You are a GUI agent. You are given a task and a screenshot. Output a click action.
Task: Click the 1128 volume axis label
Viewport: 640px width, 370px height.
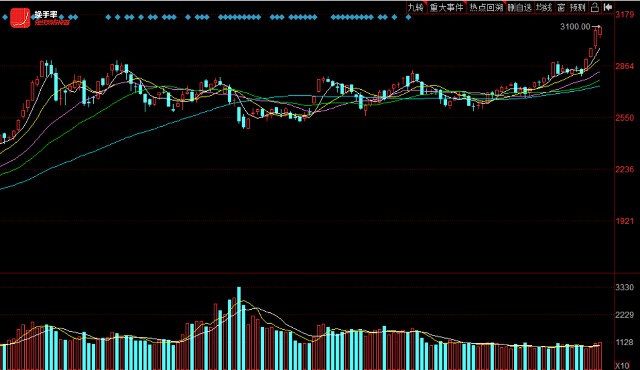click(625, 343)
